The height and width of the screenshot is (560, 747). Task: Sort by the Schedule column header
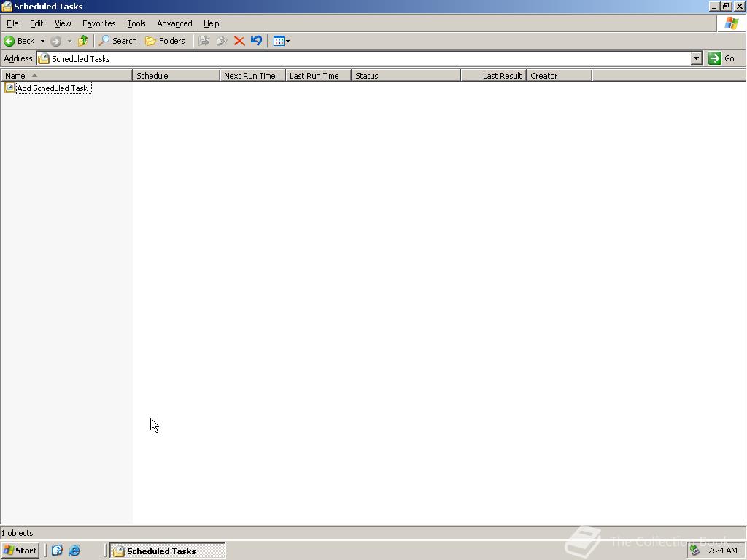tap(176, 76)
